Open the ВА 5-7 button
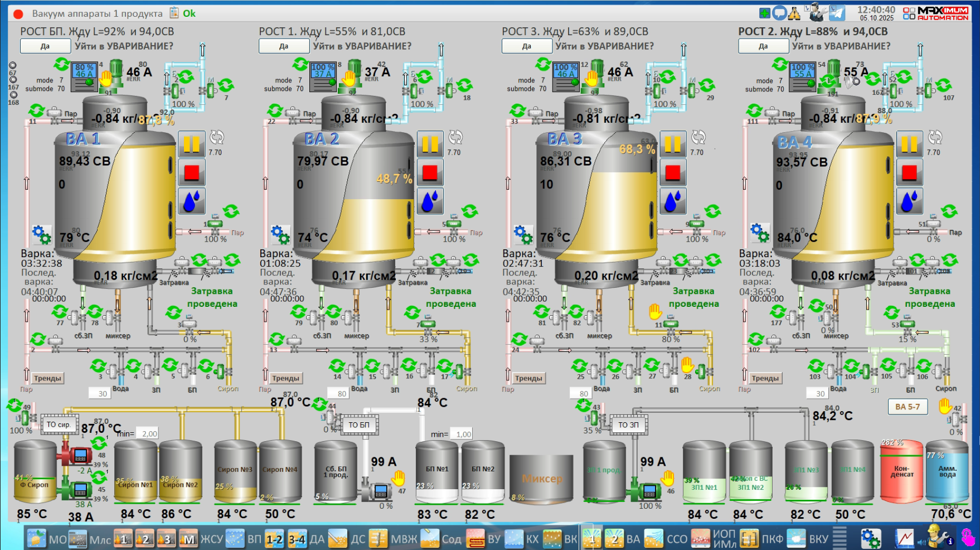The image size is (980, 550). coord(907,407)
